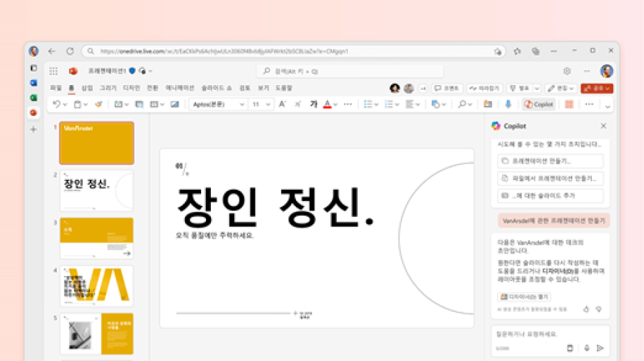
Task: Open the 파일 (File) tab
Action: click(56, 88)
